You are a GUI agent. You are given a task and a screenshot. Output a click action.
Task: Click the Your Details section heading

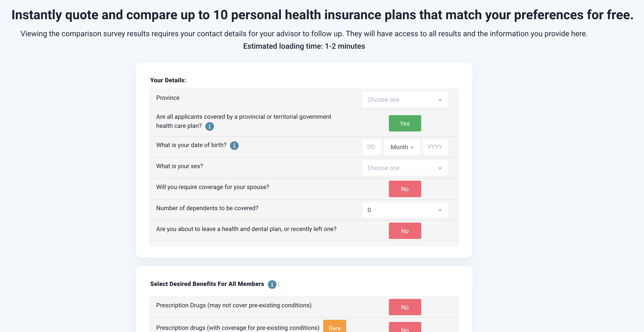click(168, 80)
